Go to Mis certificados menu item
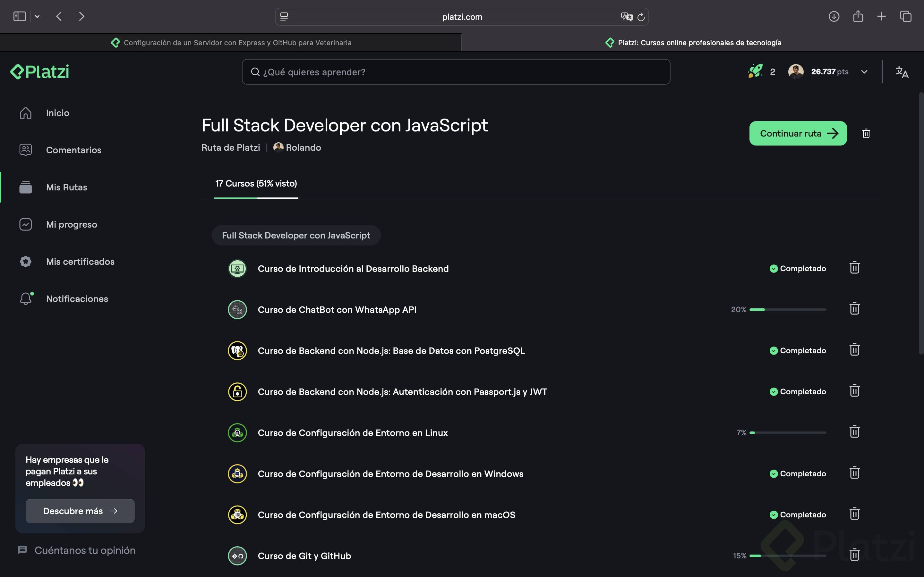924x577 pixels. [x=80, y=262]
